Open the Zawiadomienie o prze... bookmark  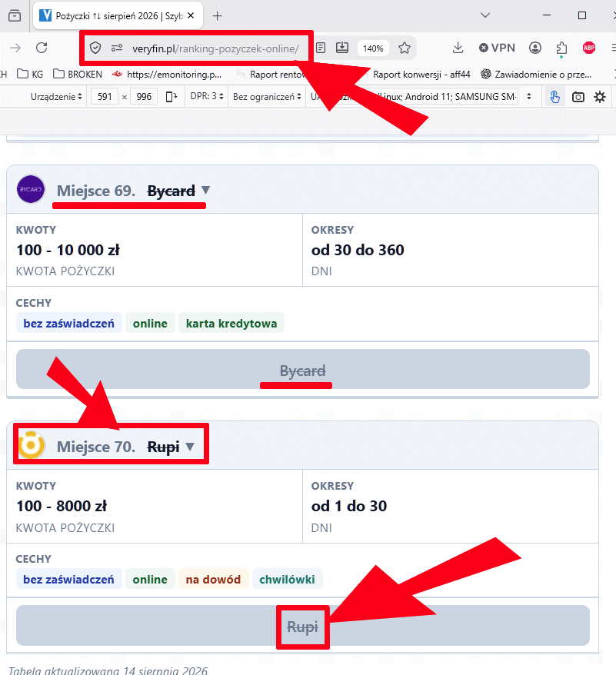point(536,74)
